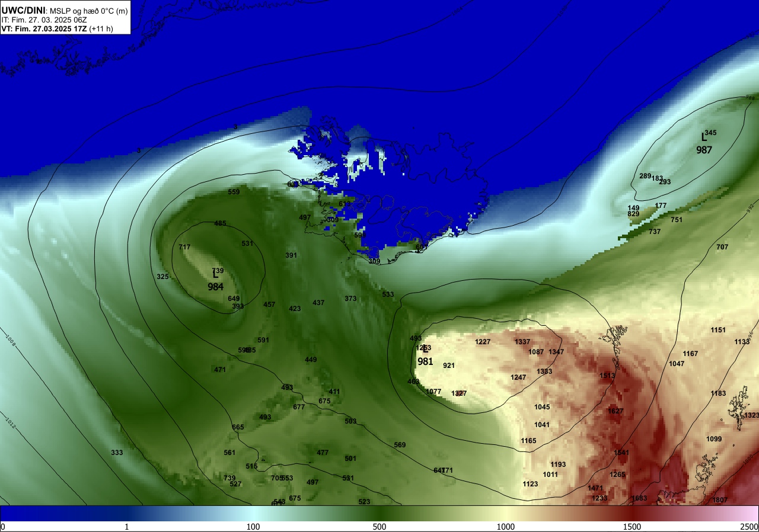Click the 921 height value
Viewport: 759px width, 532px height.
coord(449,366)
